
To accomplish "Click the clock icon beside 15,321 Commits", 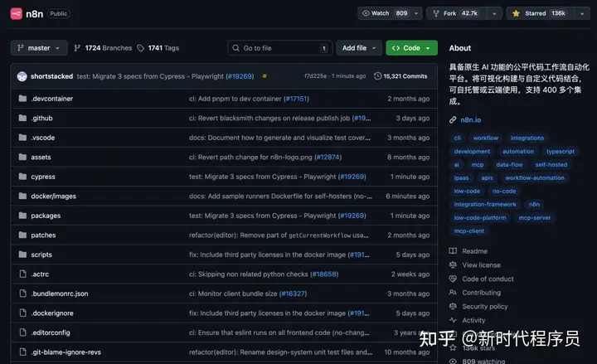I will pos(378,76).
